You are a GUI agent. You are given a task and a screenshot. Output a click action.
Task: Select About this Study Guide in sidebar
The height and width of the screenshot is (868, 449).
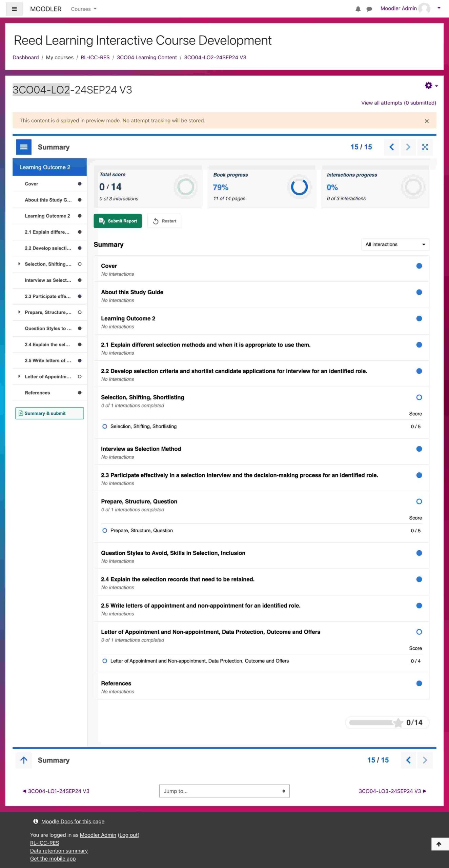click(49, 200)
